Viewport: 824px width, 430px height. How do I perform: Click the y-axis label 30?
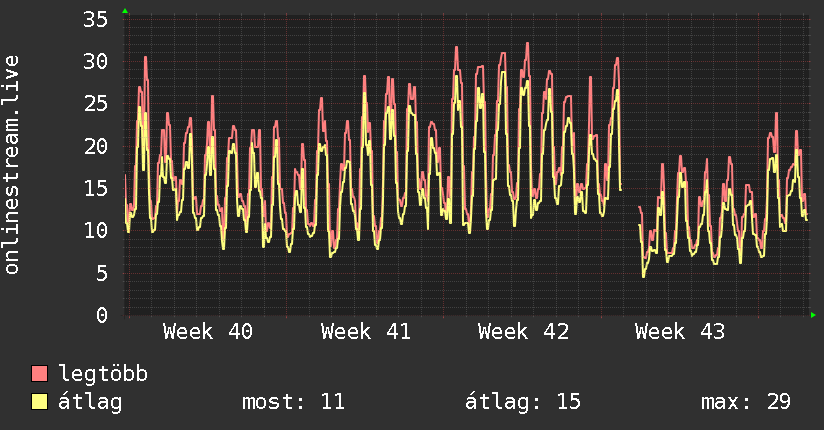coord(96,62)
